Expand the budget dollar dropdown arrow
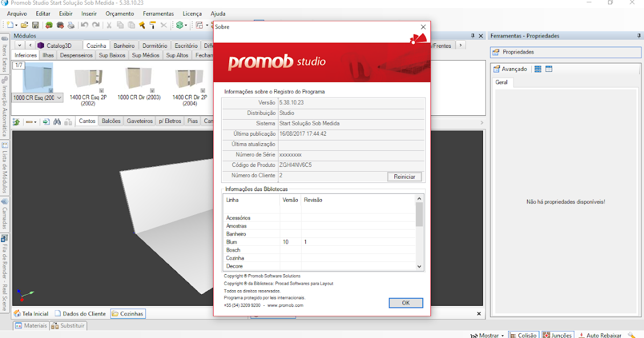 coord(186,25)
